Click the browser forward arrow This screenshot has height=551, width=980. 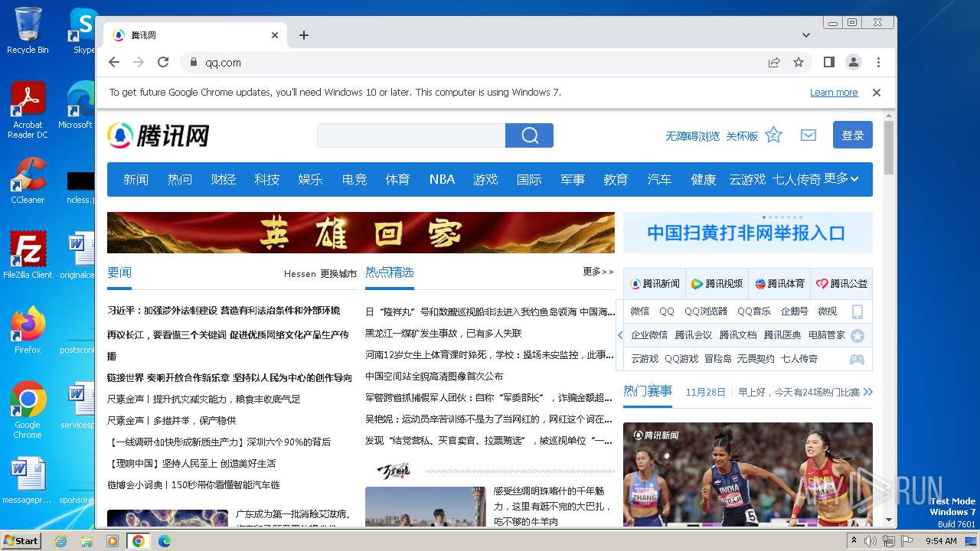(x=139, y=62)
